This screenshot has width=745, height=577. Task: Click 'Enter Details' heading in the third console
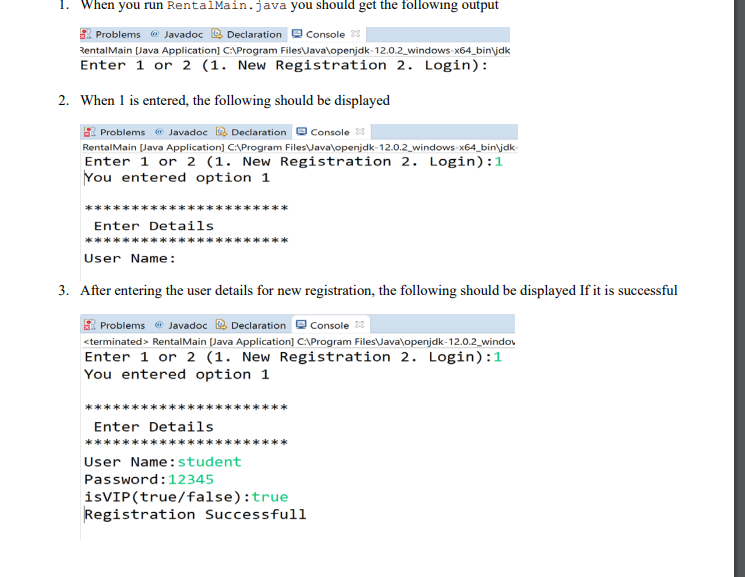(x=154, y=427)
